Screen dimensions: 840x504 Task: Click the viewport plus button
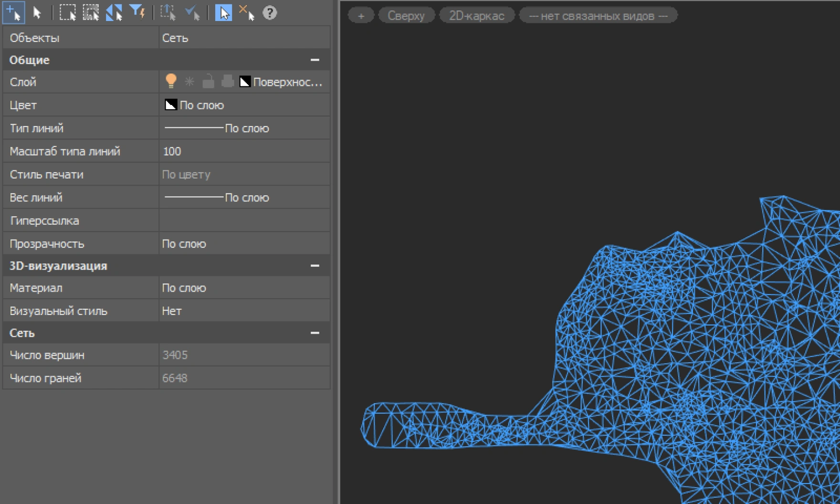coord(361,16)
